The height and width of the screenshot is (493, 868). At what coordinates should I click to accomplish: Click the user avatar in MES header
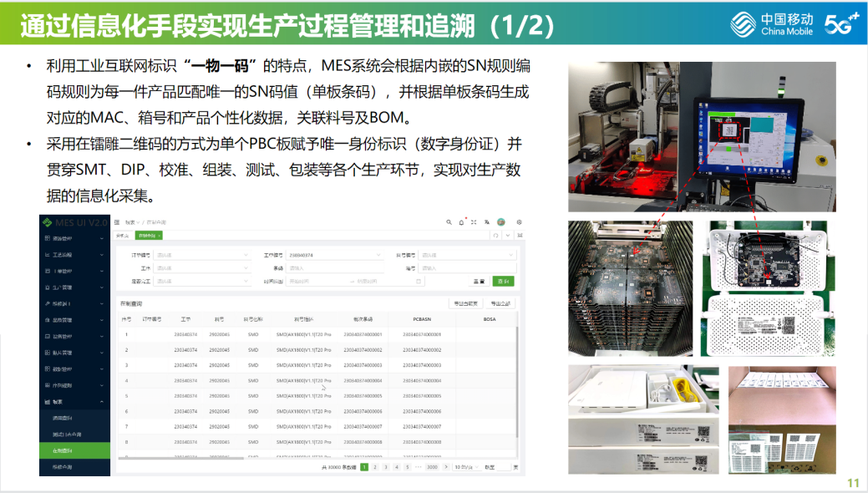pyautogui.click(x=501, y=222)
